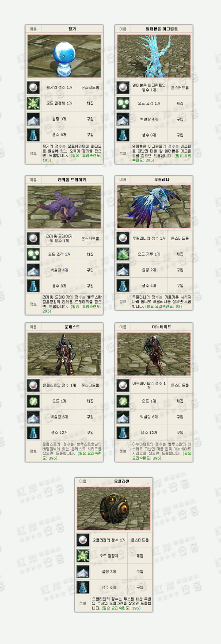Select the 생수 bottle icon in the 오큘라켄 card
The height and width of the screenshot is (644, 221).
[x=83, y=587]
